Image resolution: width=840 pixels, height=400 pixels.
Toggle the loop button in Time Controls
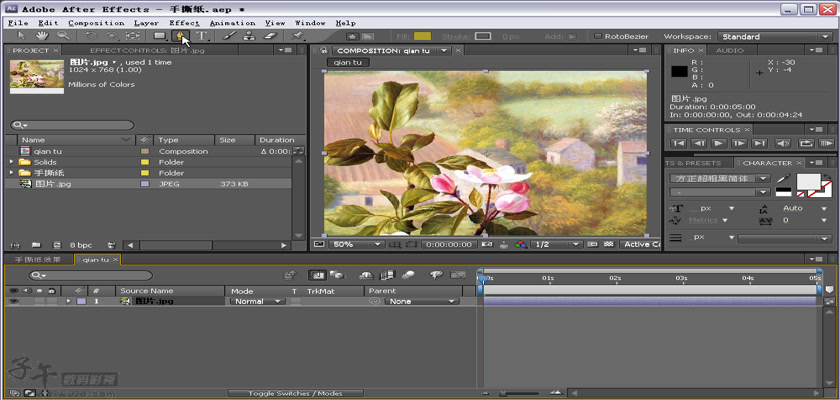click(x=805, y=144)
